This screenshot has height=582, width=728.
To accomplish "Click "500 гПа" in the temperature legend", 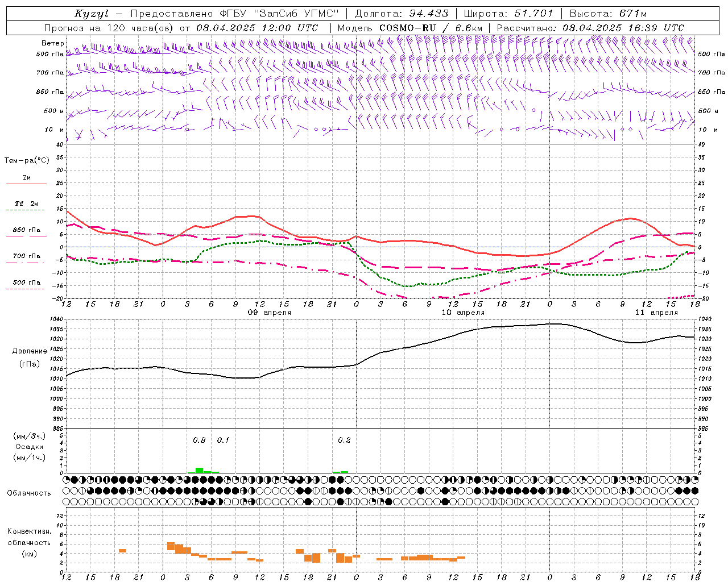I will click(x=27, y=282).
